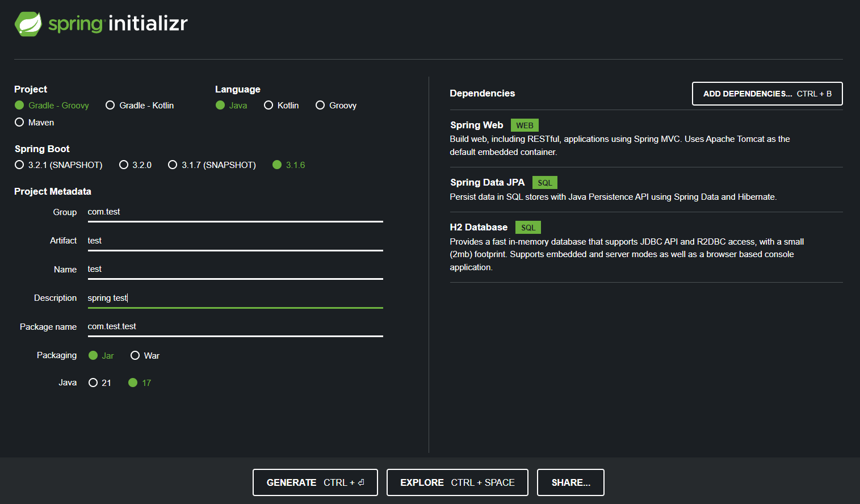The image size is (860, 504).
Task: Select Java language option
Action: click(x=231, y=106)
